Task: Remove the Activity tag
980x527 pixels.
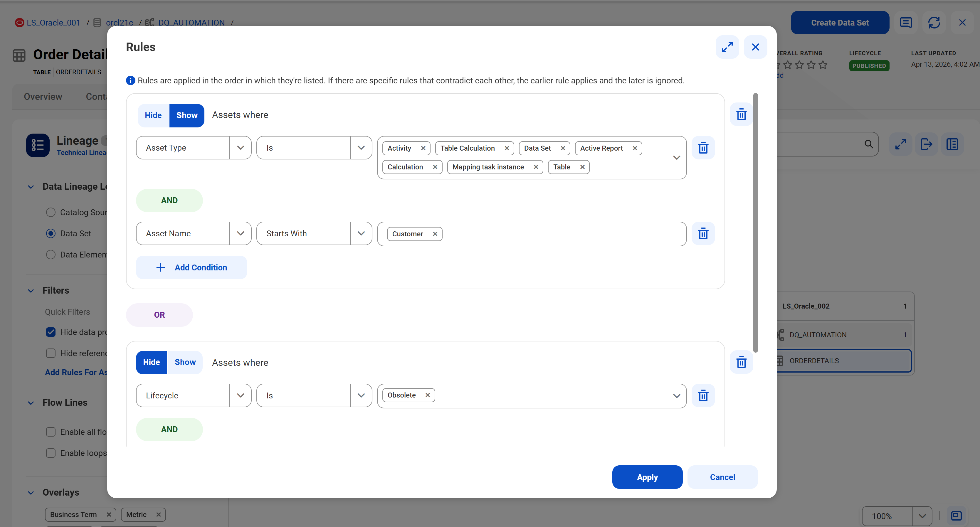Action: tap(423, 148)
